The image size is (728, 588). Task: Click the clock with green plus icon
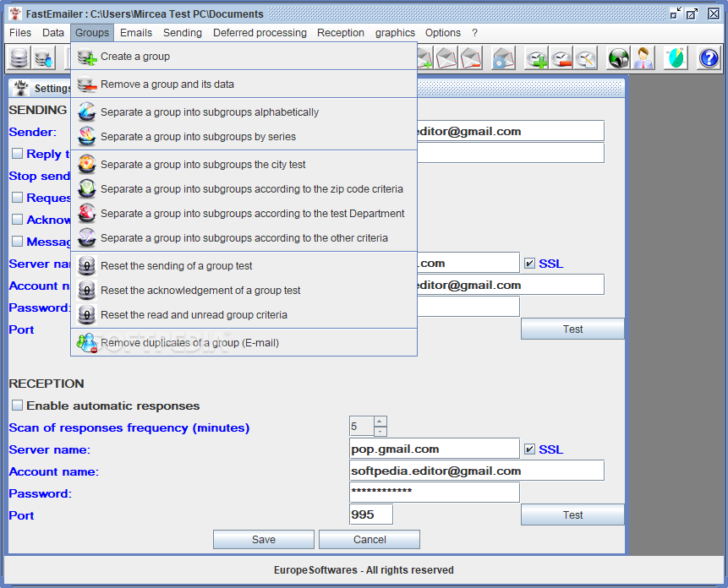[536, 58]
